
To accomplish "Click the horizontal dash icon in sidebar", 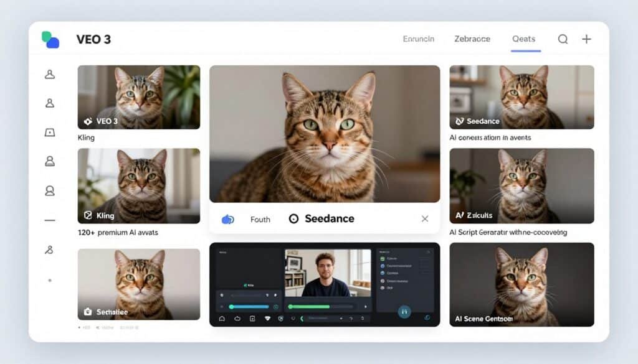I will (x=50, y=220).
